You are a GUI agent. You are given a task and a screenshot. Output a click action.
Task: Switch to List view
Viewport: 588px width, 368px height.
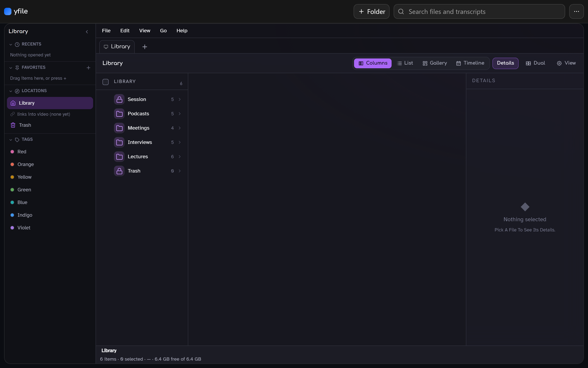405,63
